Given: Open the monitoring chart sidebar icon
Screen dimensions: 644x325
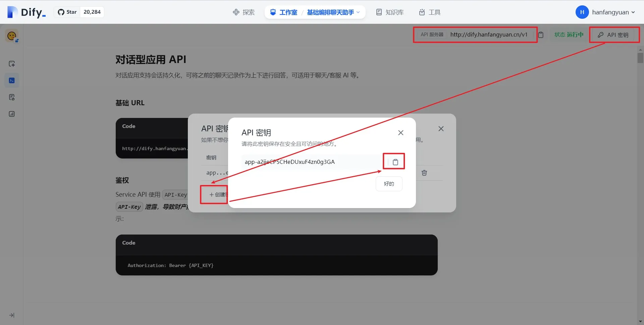Looking at the screenshot, I should click(x=12, y=114).
